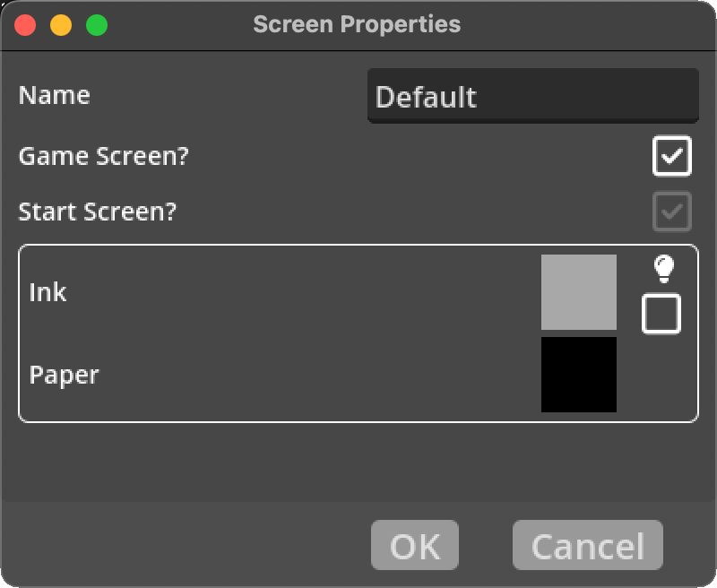Viewport: 717px width, 588px height.
Task: Select the Ink label
Action: pos(48,292)
